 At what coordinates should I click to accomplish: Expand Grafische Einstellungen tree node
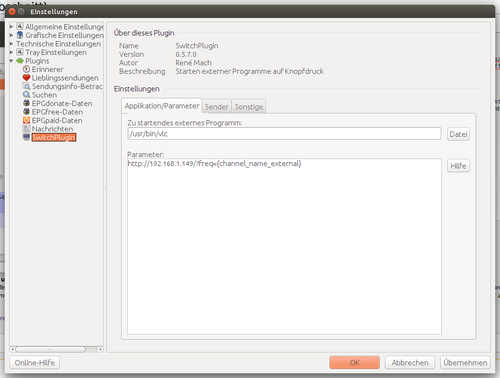pyautogui.click(x=11, y=35)
